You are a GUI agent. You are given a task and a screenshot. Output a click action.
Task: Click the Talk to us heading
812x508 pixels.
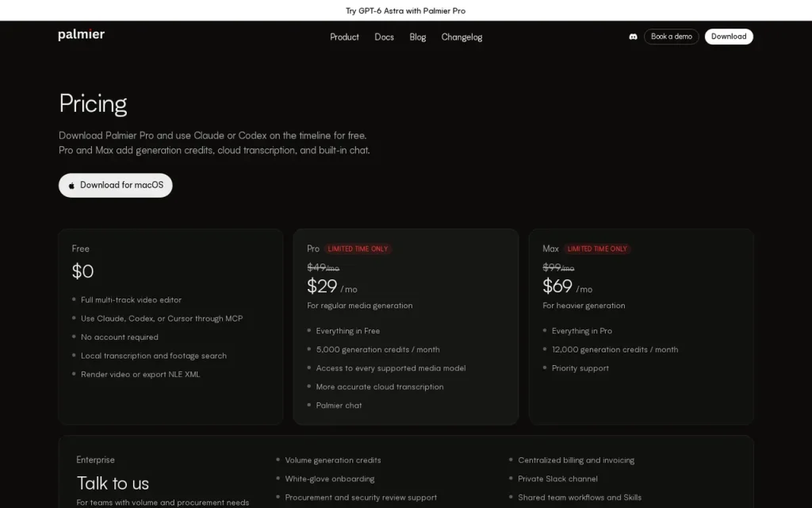(113, 483)
